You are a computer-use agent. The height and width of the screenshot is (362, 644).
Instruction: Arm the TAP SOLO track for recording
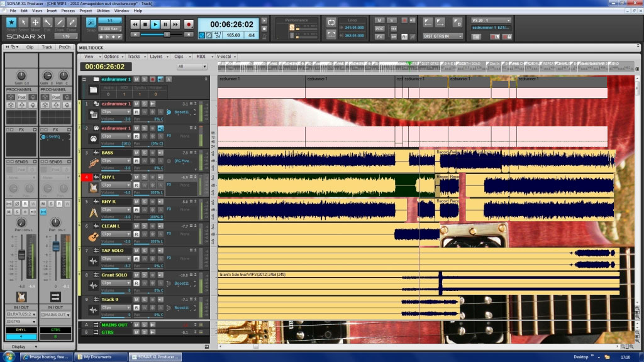point(152,251)
